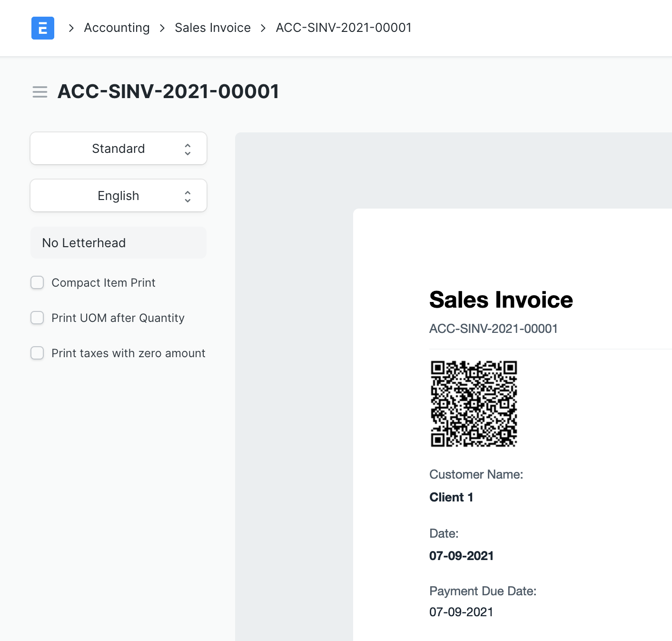
Task: Go to Accounting breadcrumb
Action: (117, 28)
